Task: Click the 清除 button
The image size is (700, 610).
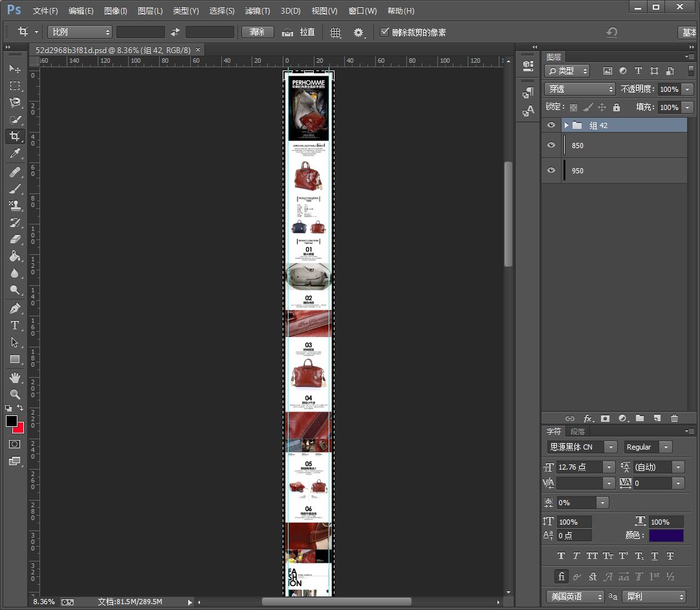Action: pyautogui.click(x=257, y=32)
